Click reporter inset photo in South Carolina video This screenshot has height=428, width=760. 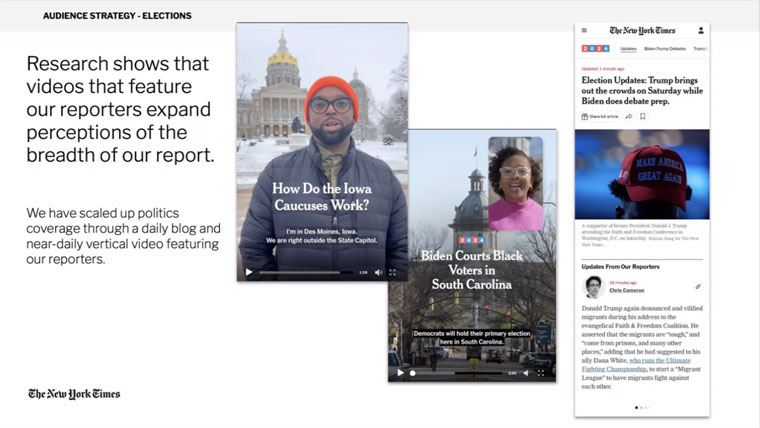(516, 184)
